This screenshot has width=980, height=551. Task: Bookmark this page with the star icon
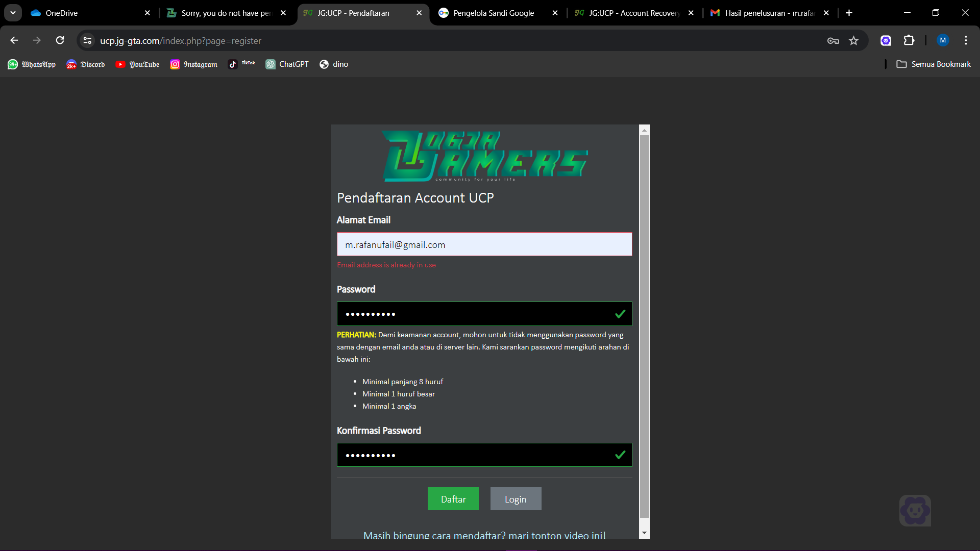click(x=854, y=41)
